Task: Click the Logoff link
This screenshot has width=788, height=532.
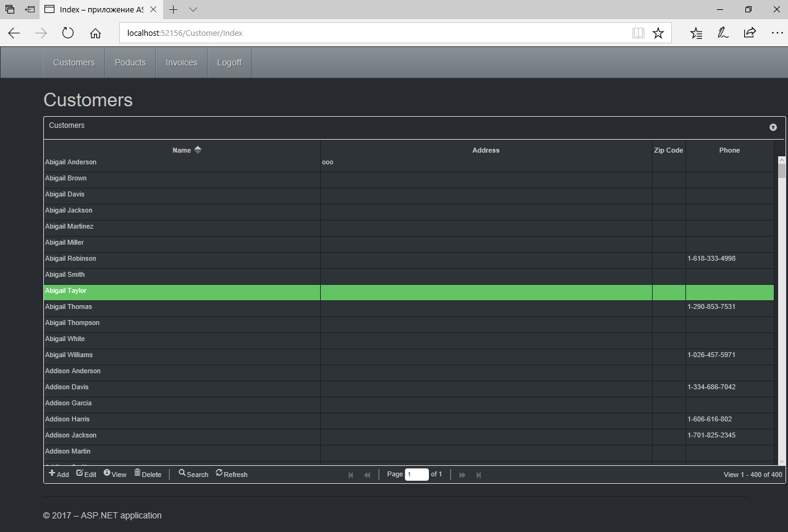Action: click(x=229, y=62)
